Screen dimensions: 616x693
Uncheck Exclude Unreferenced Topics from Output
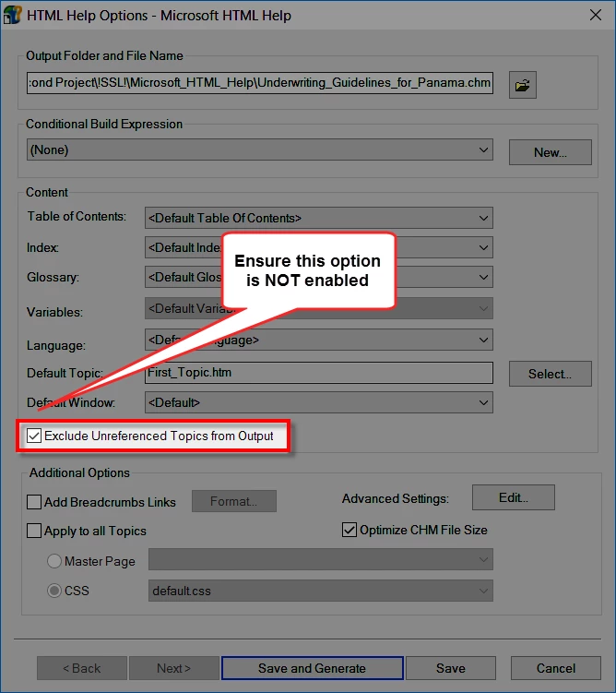[x=34, y=436]
